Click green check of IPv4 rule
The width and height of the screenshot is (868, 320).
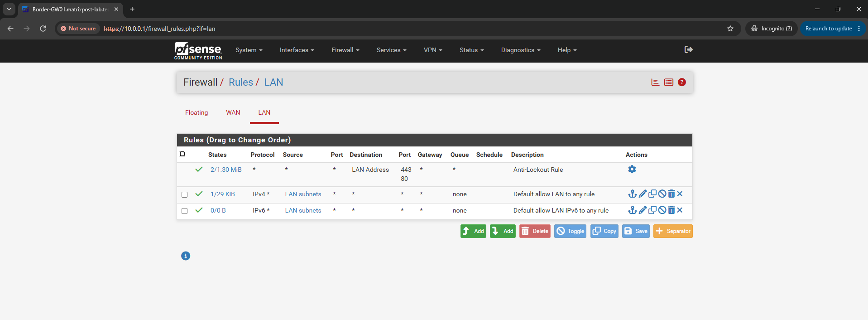pos(199,194)
